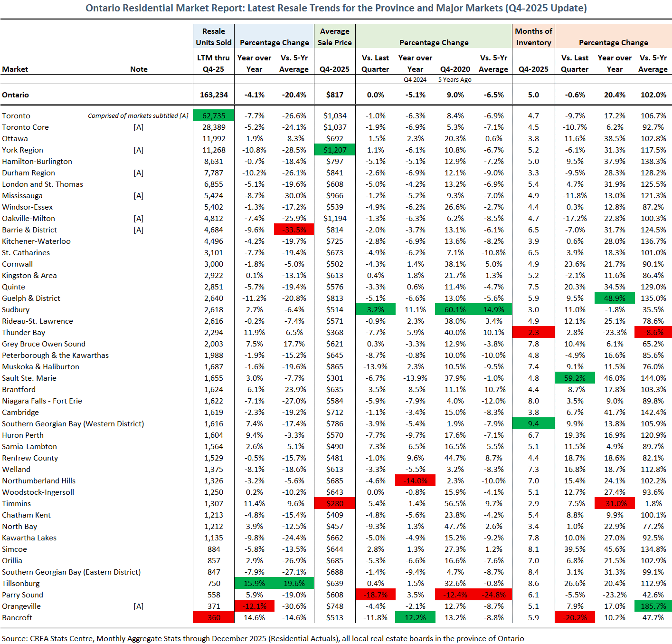Select Thunder Bay's red 2.3 inventory cell
The height and width of the screenshot is (644, 672).
click(533, 332)
